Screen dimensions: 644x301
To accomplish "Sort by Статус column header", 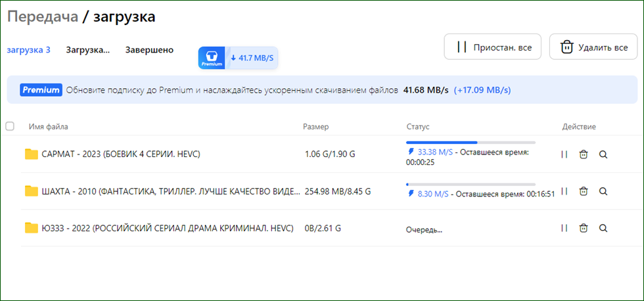I will [x=418, y=127].
